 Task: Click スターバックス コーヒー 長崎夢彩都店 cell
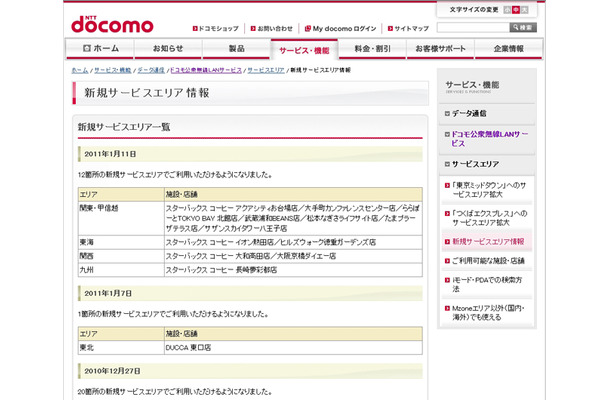coord(293,270)
